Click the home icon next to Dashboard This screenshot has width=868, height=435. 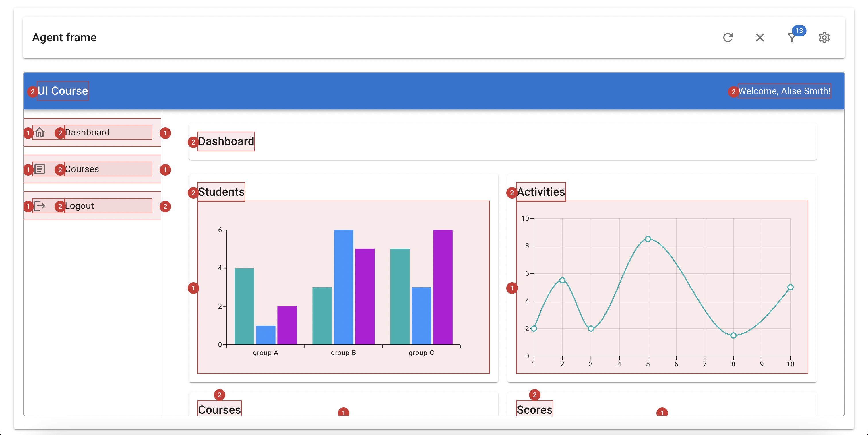pos(40,132)
